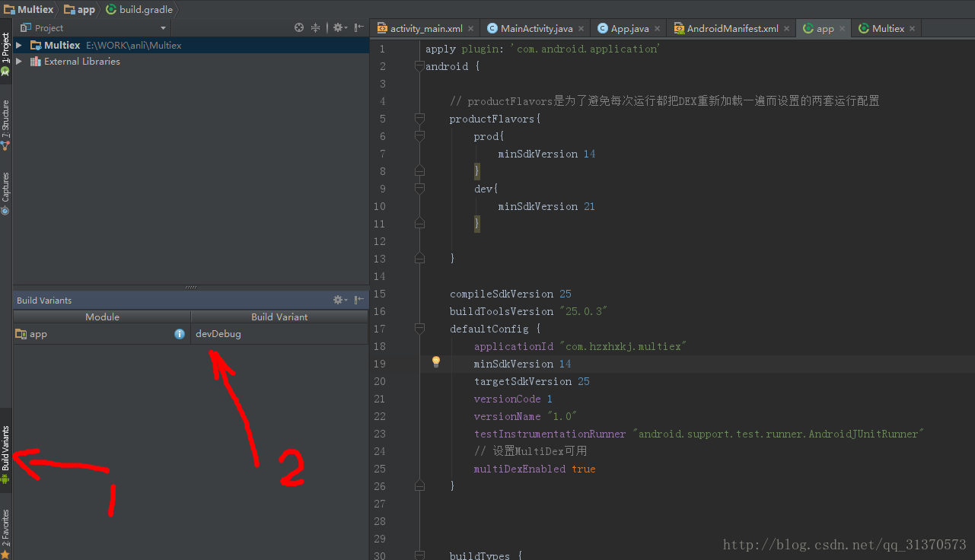Click the targetSdkVersion 25 line
The image size is (975, 560).
pos(531,381)
